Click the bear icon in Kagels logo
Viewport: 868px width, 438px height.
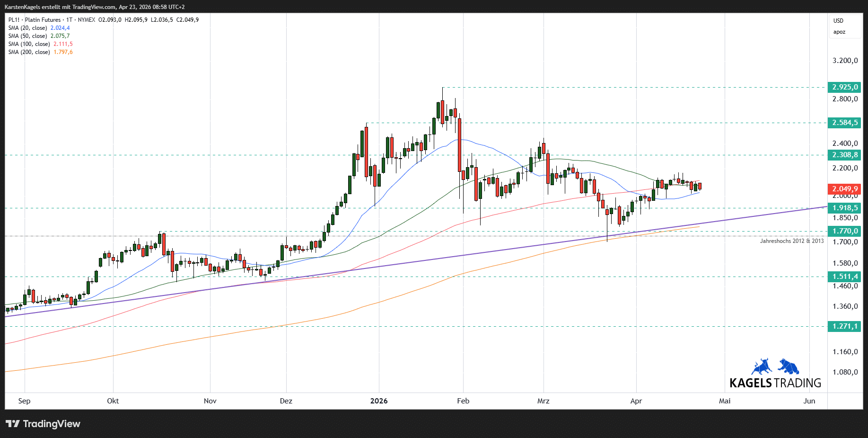coord(789,366)
